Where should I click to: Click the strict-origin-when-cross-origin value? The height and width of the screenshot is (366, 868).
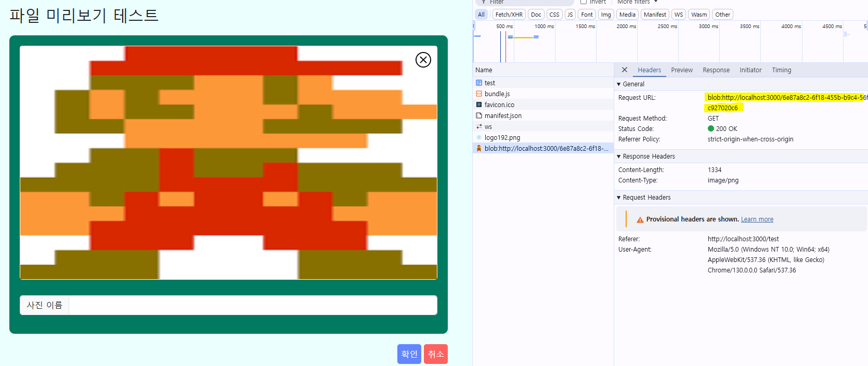pos(750,139)
